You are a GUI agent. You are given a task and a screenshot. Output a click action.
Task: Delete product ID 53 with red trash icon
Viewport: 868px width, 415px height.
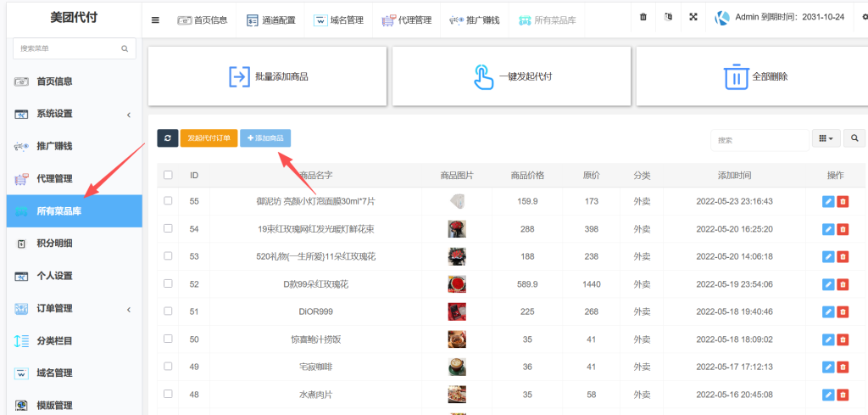(x=843, y=256)
